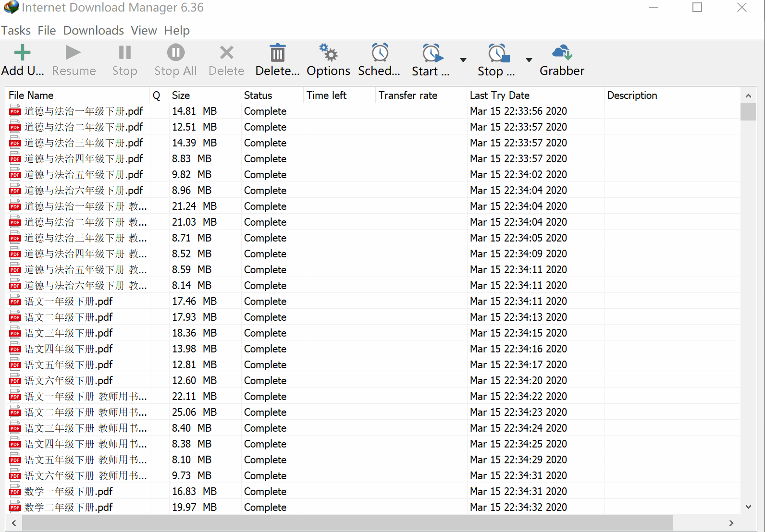Click the 21.24 MB size cell
This screenshot has width=765, height=532.
pos(194,206)
